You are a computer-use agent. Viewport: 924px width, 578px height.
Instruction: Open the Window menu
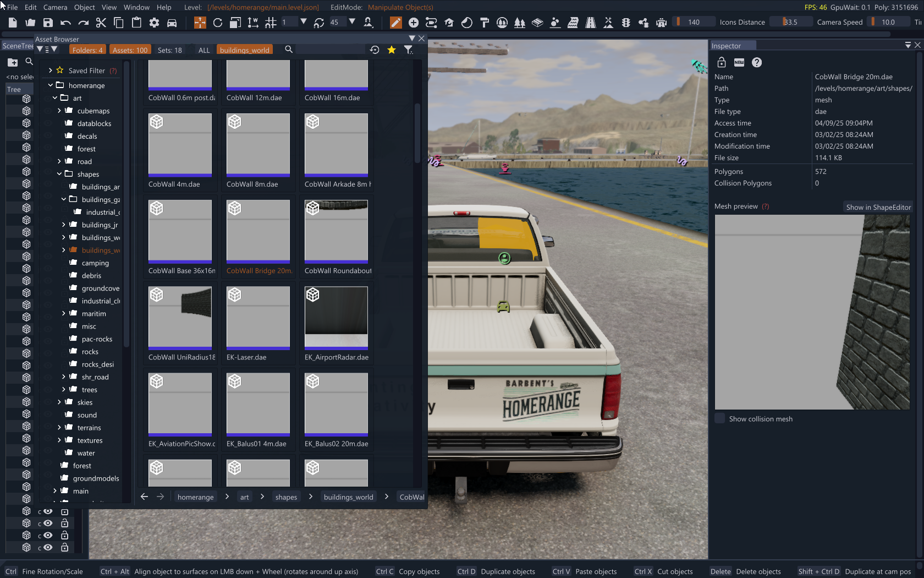coord(136,7)
